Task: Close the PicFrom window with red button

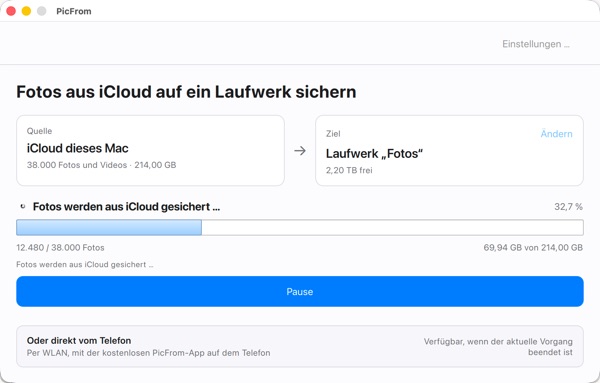Action: [11, 11]
